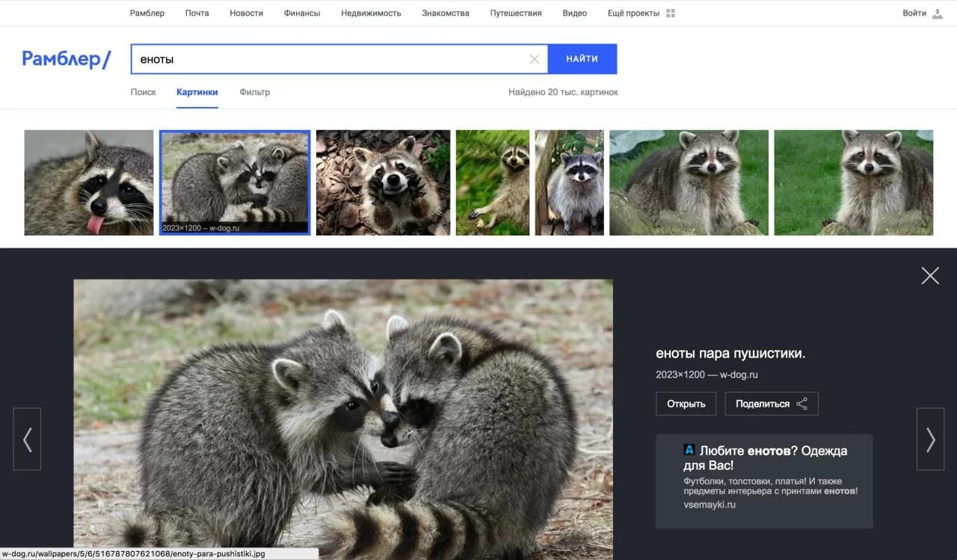This screenshot has width=957, height=560.
Task: Open the raccoon thumbnail with tongue out
Action: point(89,182)
